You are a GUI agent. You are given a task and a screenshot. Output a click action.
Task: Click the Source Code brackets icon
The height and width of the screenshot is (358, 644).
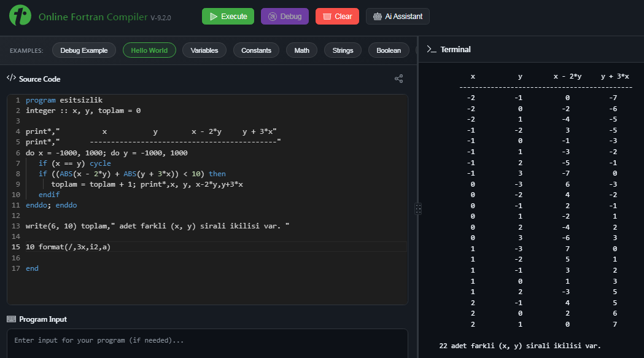[x=11, y=78]
